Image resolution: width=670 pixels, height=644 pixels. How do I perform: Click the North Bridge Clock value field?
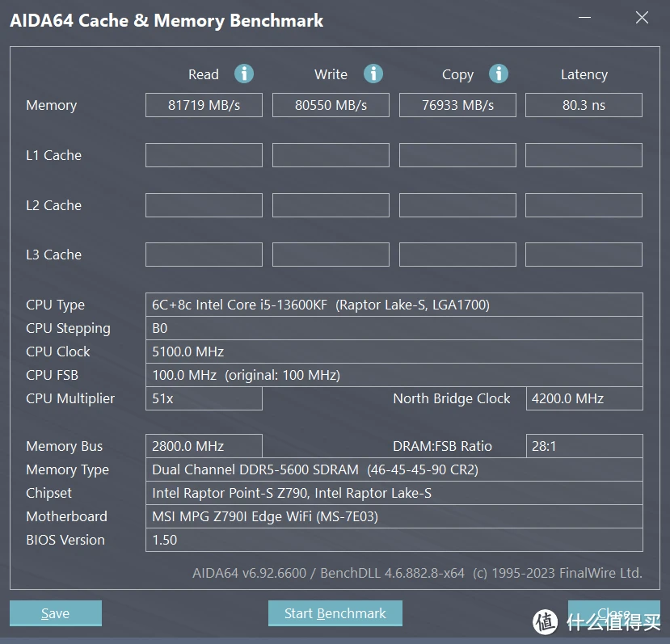pyautogui.click(x=584, y=398)
